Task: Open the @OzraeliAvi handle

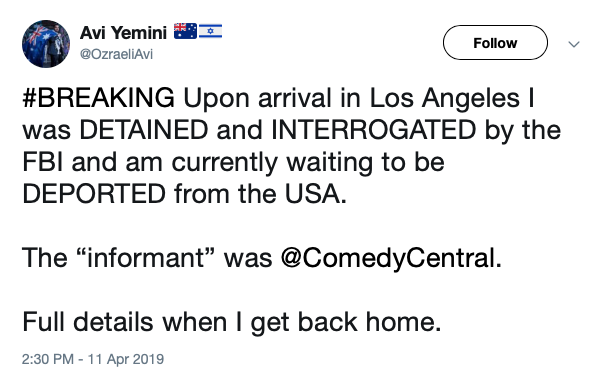Action: (x=116, y=54)
